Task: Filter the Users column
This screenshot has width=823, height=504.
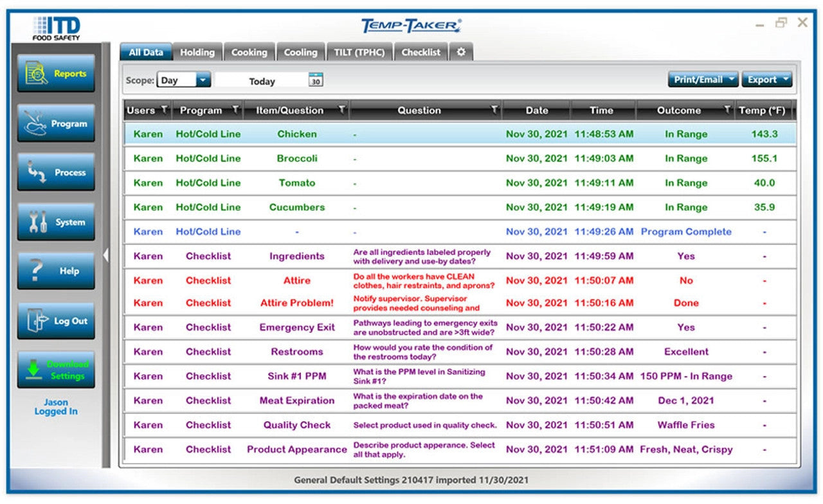Action: [x=163, y=109]
